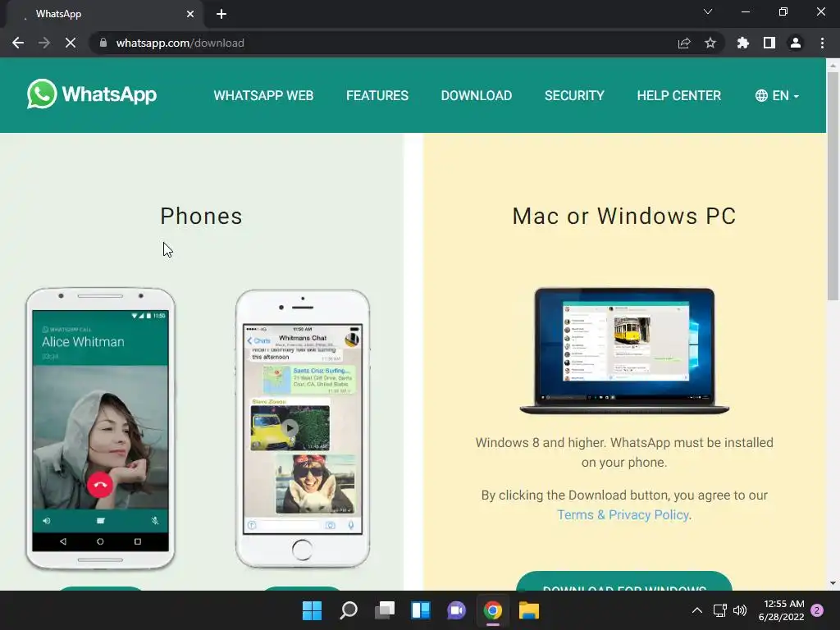
Task: Open Windows Start menu
Action: 312,610
